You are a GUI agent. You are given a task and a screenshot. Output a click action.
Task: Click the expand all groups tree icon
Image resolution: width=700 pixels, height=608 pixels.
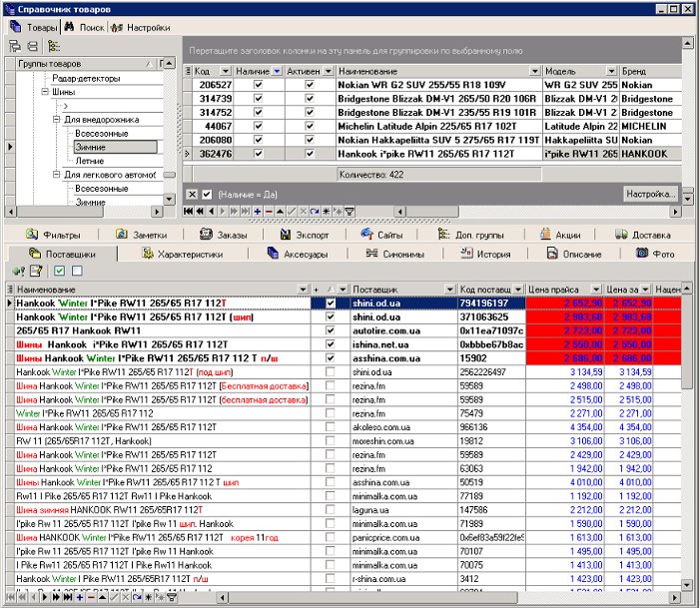(14, 46)
